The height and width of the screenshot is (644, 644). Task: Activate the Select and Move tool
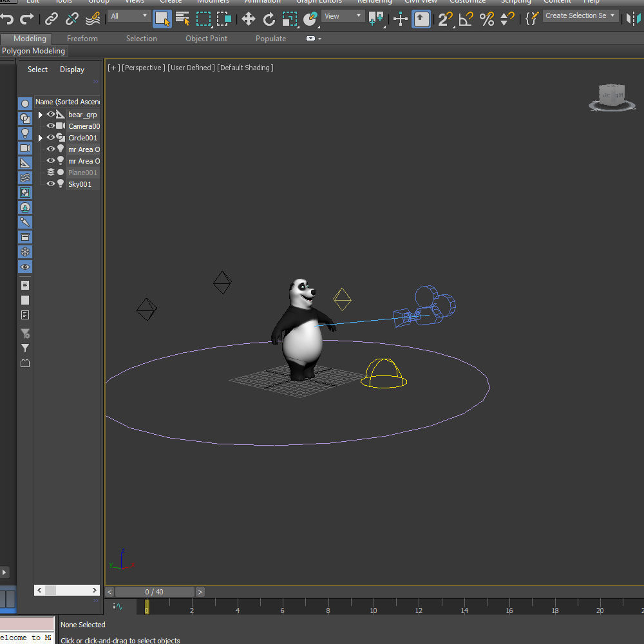[249, 19]
